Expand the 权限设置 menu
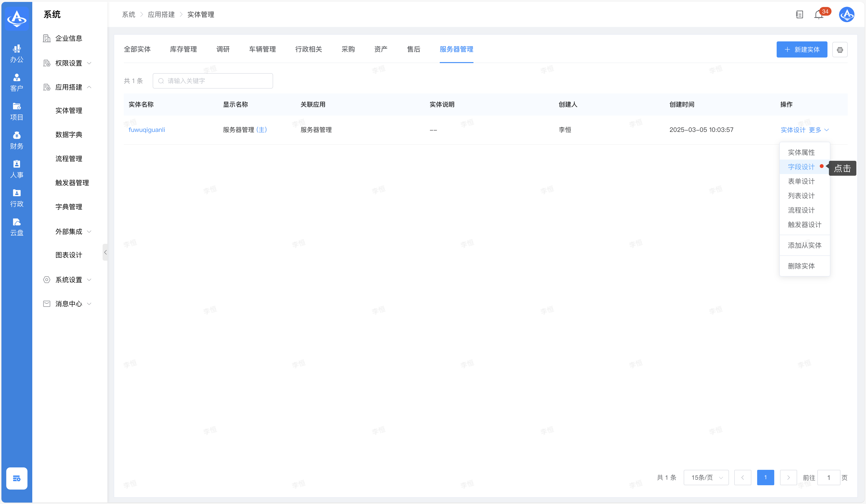This screenshot has height=504, width=866. tap(69, 63)
